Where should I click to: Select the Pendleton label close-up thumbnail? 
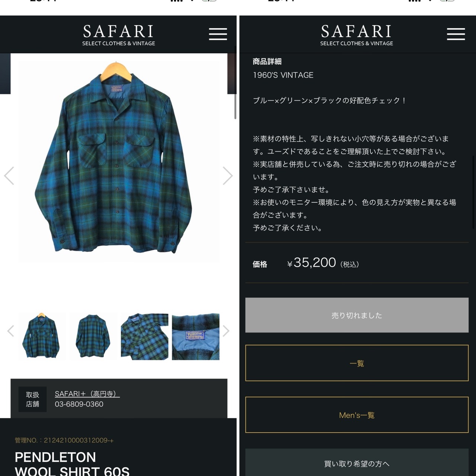pos(196,337)
